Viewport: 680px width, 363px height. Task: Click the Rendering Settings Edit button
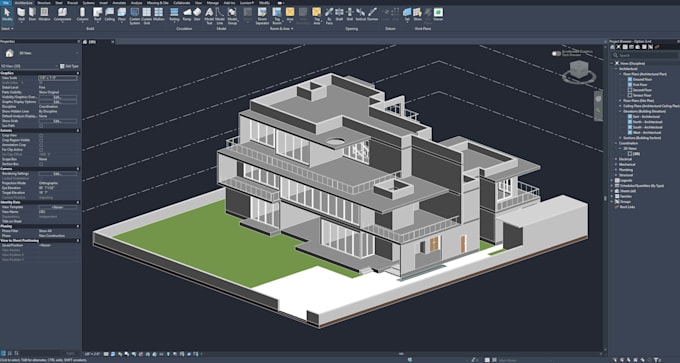pyautogui.click(x=57, y=173)
